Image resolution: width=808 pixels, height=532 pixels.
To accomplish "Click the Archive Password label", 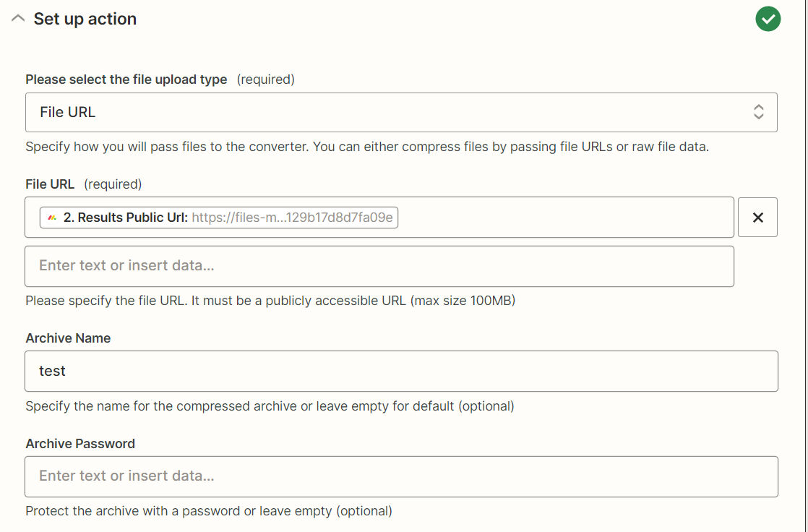I will pos(80,444).
